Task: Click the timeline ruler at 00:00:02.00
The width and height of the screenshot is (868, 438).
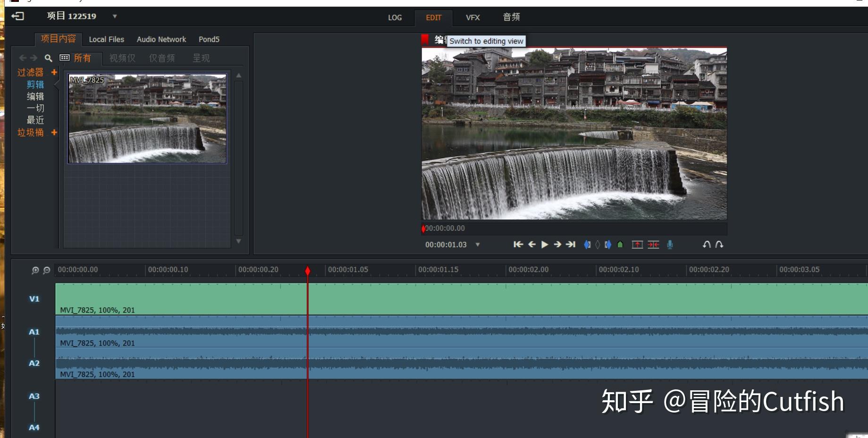Action: (x=528, y=270)
